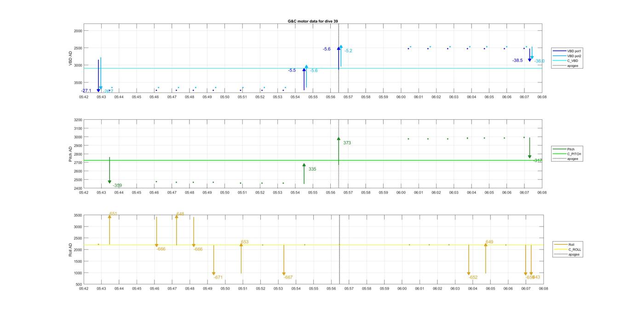Viewport: 644px width, 319px height.
Task: Click the dark blue "-38.5" data label
Action: tap(517, 60)
